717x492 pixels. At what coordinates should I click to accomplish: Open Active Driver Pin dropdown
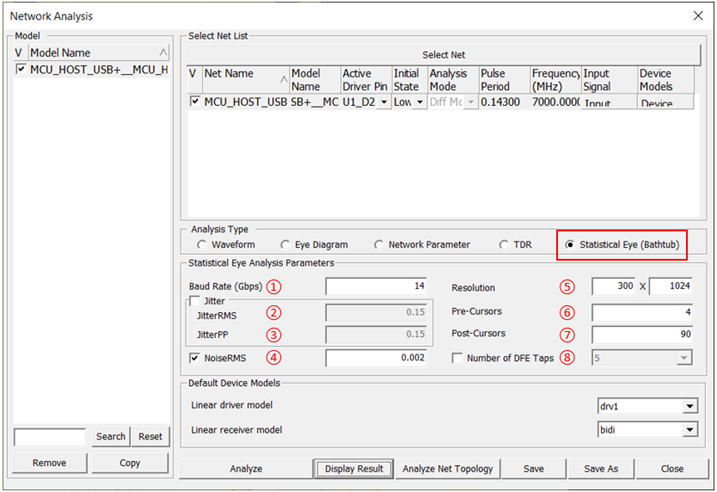pyautogui.click(x=384, y=102)
